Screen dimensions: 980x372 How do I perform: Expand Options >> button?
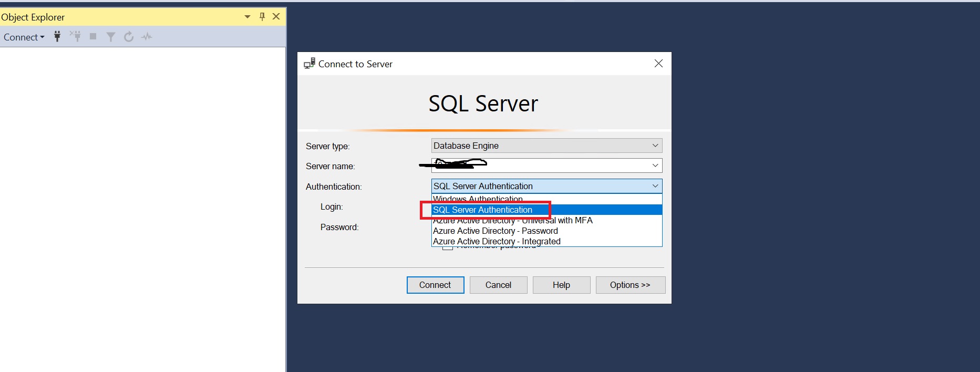[630, 285]
